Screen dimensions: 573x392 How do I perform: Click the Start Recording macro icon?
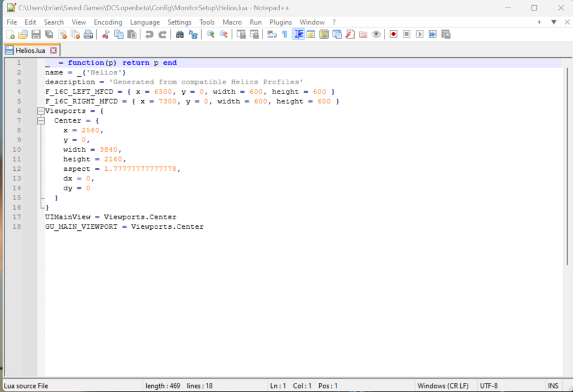[393, 34]
